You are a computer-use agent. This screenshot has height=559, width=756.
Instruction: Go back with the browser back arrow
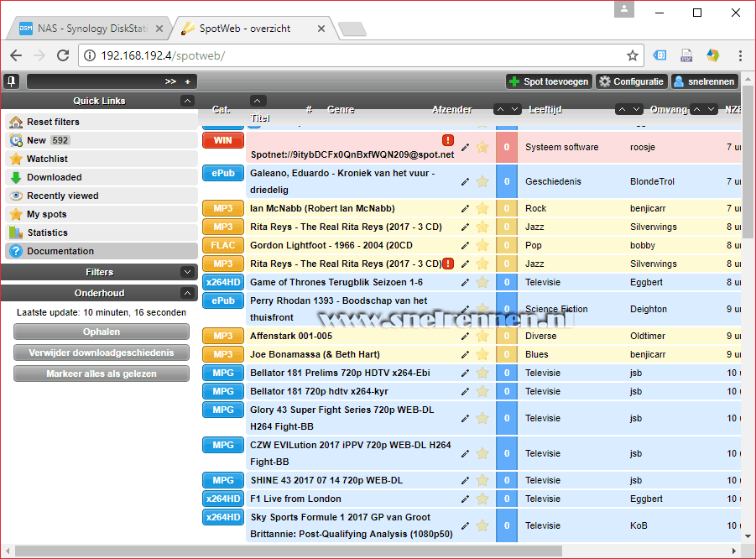(x=16, y=56)
